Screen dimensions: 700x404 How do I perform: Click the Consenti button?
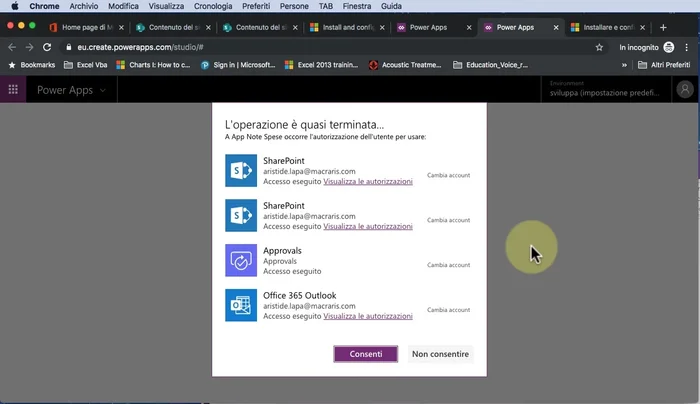point(365,354)
